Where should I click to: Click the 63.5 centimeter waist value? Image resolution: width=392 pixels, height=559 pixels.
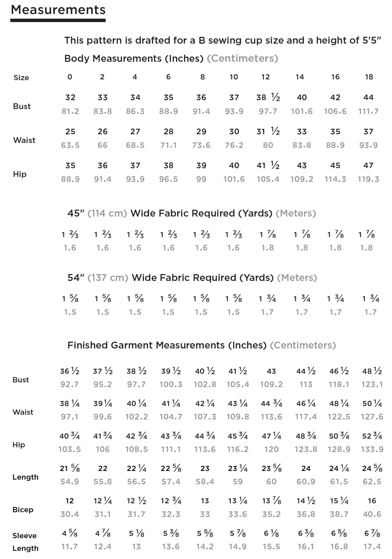(x=70, y=145)
